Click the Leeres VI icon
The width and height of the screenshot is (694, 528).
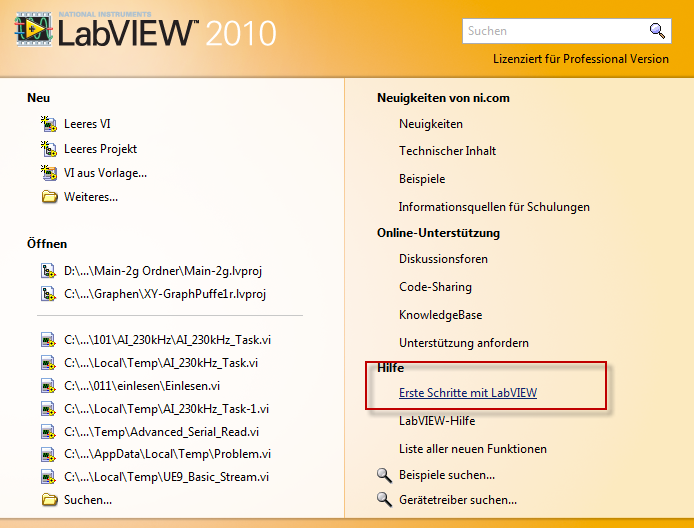click(49, 124)
